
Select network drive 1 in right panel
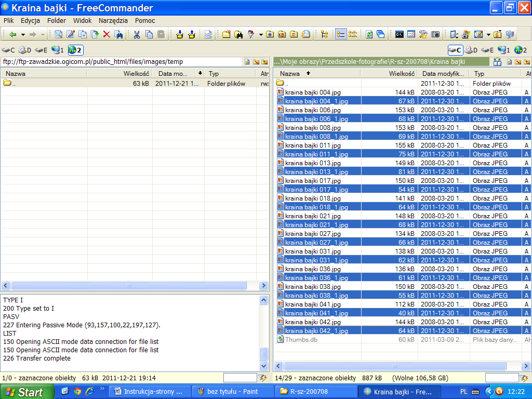coord(504,50)
